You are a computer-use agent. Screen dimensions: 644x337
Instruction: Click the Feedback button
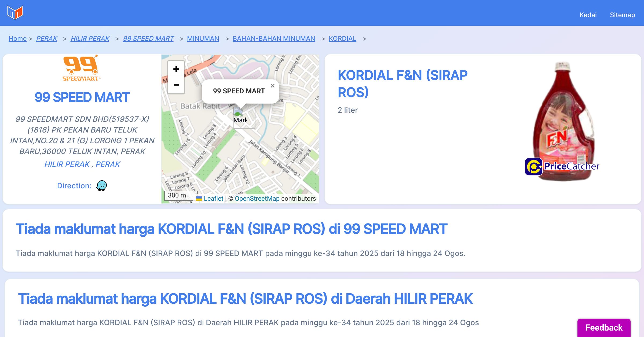[604, 327]
